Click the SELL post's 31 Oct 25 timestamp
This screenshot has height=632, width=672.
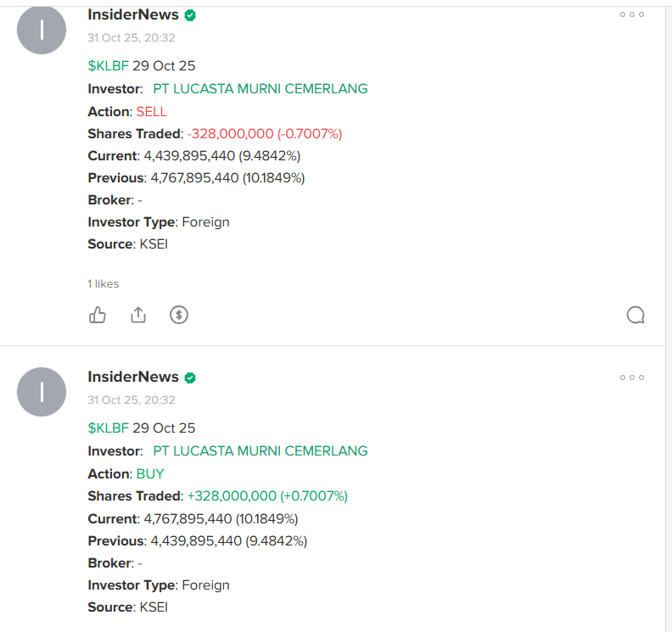tap(132, 37)
